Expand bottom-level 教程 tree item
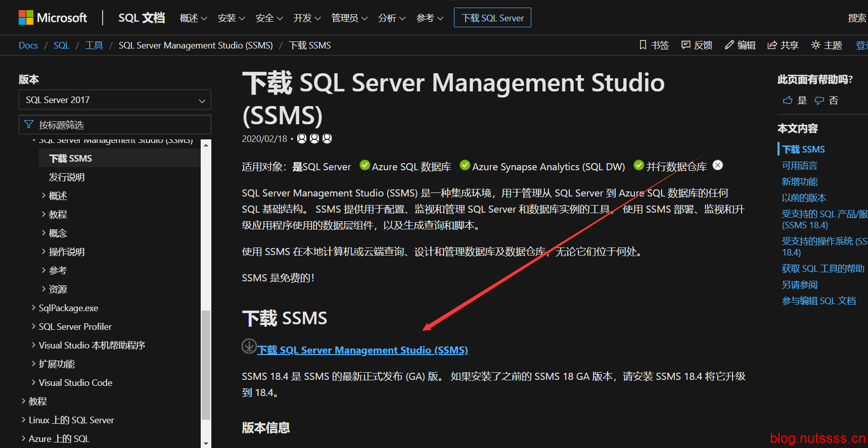 pyautogui.click(x=24, y=401)
